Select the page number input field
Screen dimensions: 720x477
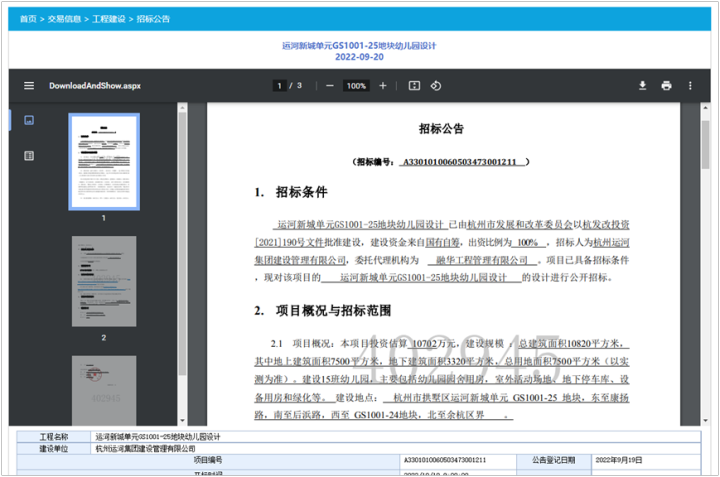(x=279, y=86)
